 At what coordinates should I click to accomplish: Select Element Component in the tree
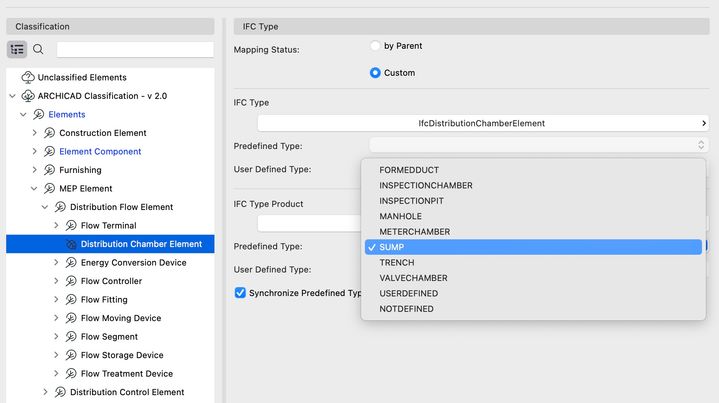point(100,152)
